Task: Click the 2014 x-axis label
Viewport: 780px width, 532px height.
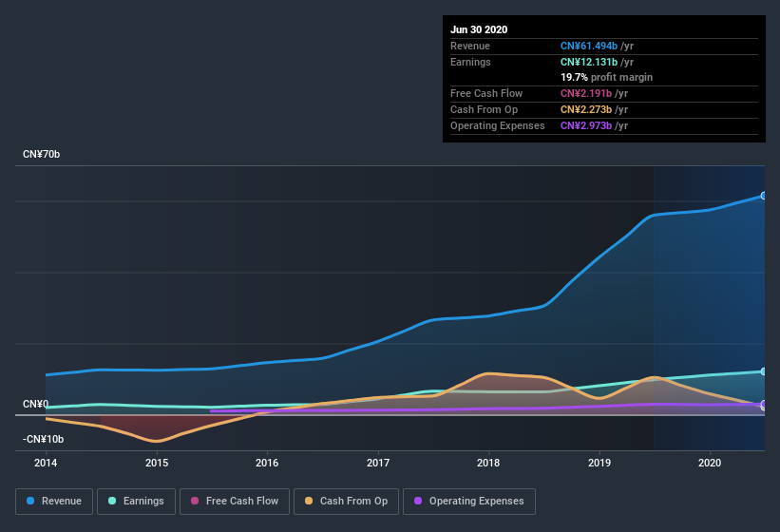Action: click(46, 463)
